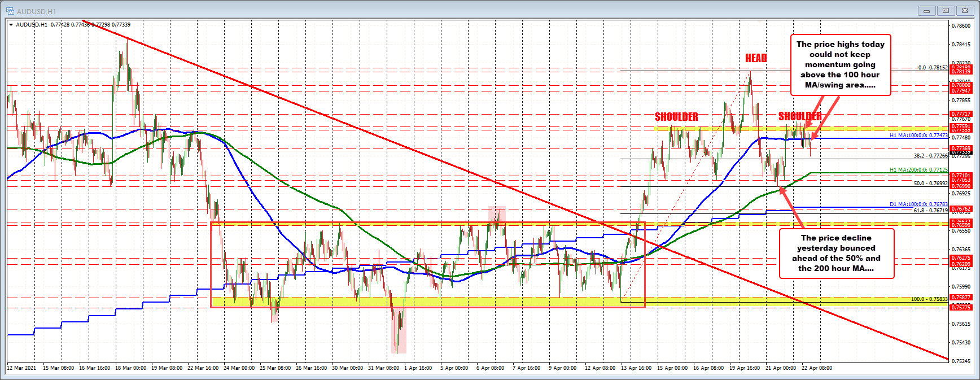
Task: Minimize the AUDUSD,H1 chart window
Action: pyautogui.click(x=926, y=10)
